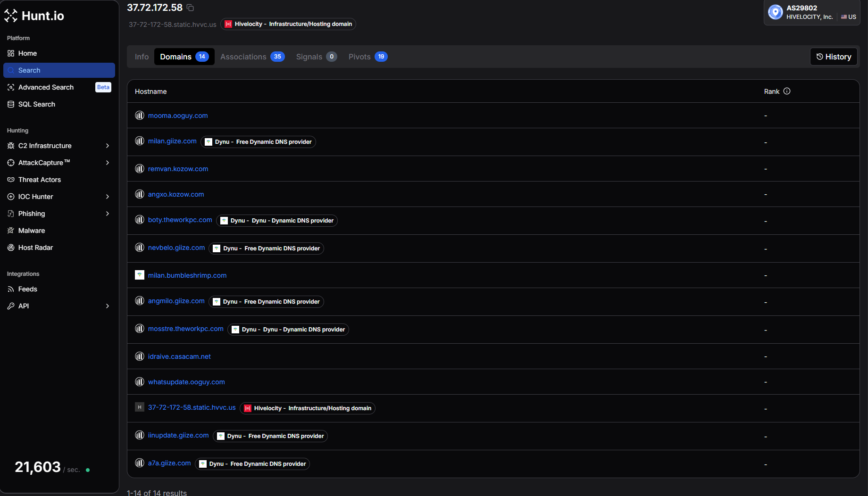Viewport: 868px width, 496px height.
Task: Open Host Radar in the sidebar
Action: tap(35, 248)
